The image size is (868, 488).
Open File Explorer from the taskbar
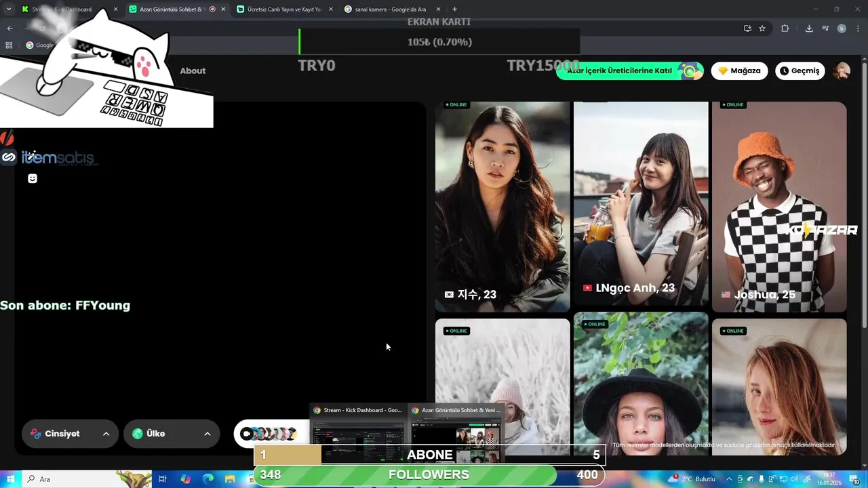tap(231, 479)
